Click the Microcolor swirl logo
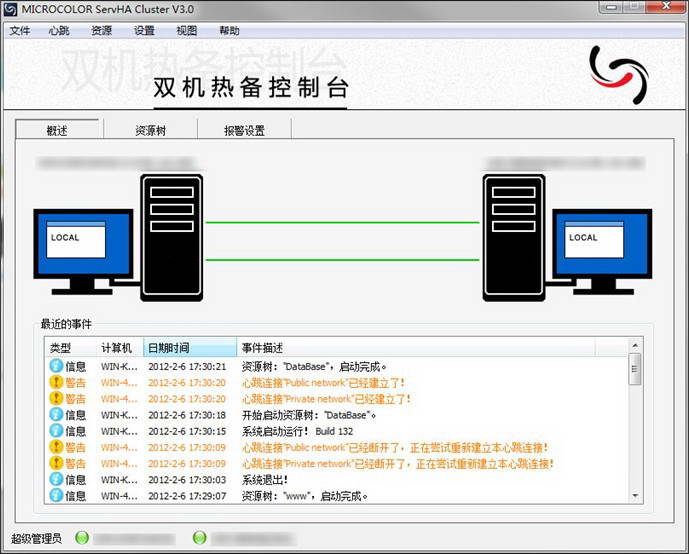This screenshot has width=689, height=554. coord(619,75)
